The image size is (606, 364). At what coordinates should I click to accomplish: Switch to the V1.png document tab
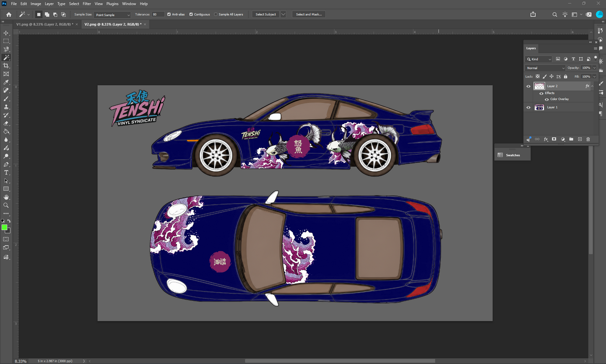pyautogui.click(x=44, y=24)
